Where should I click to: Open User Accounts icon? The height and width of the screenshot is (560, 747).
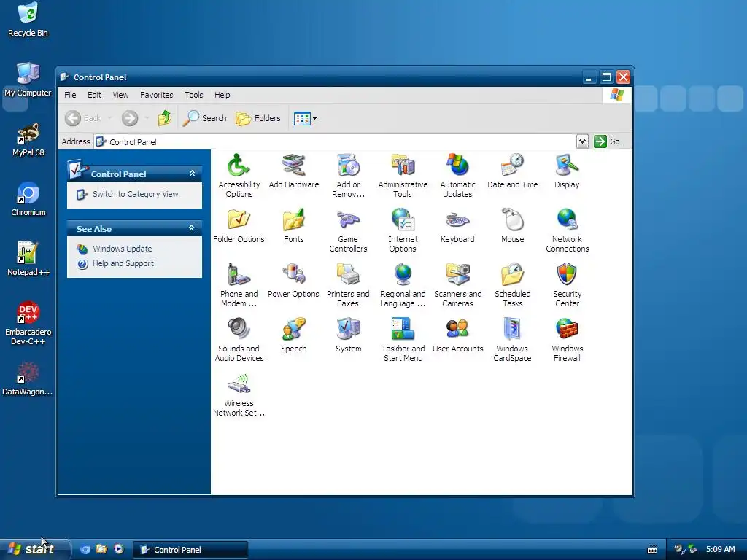pyautogui.click(x=457, y=330)
